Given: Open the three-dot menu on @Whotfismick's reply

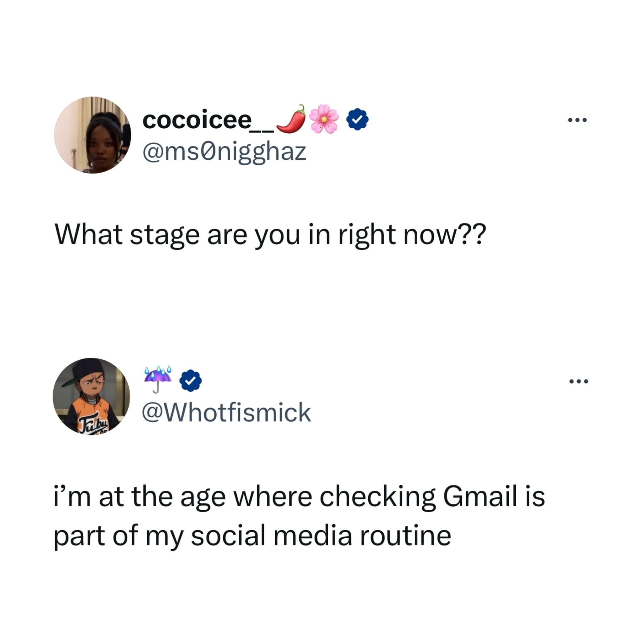Looking at the screenshot, I should coord(579,381).
